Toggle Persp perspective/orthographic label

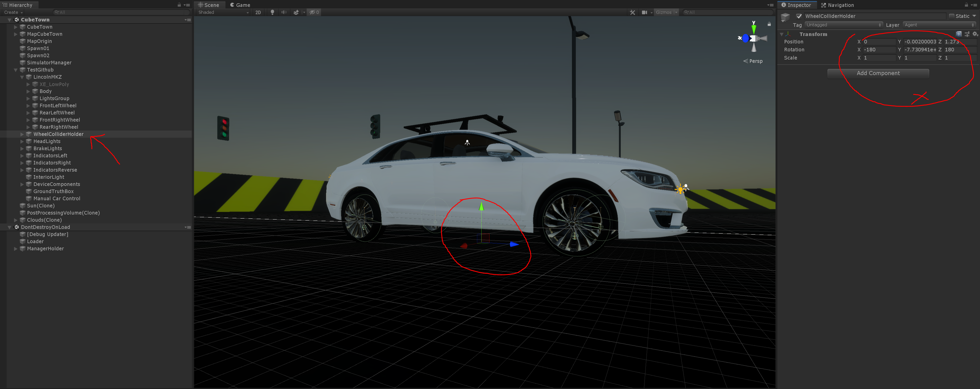(x=753, y=61)
